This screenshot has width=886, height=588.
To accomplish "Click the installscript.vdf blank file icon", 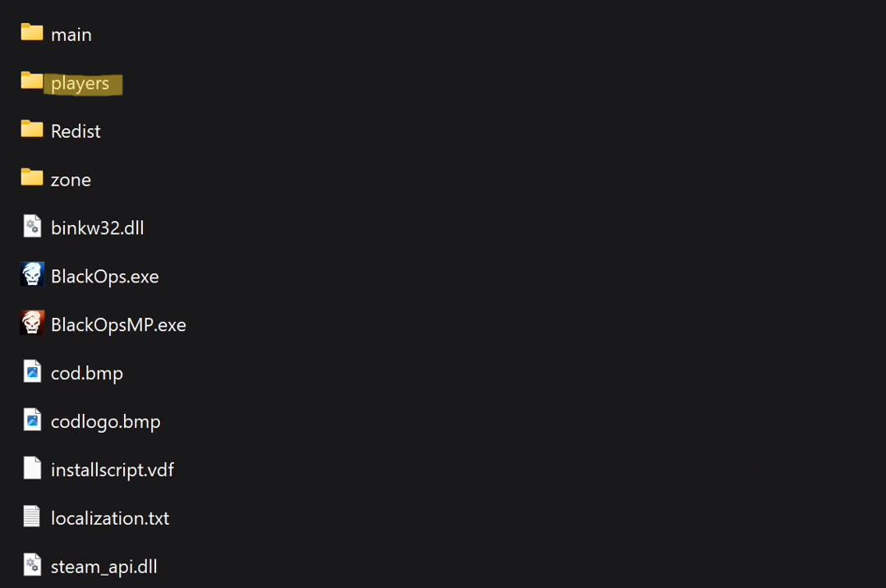I will (32, 468).
